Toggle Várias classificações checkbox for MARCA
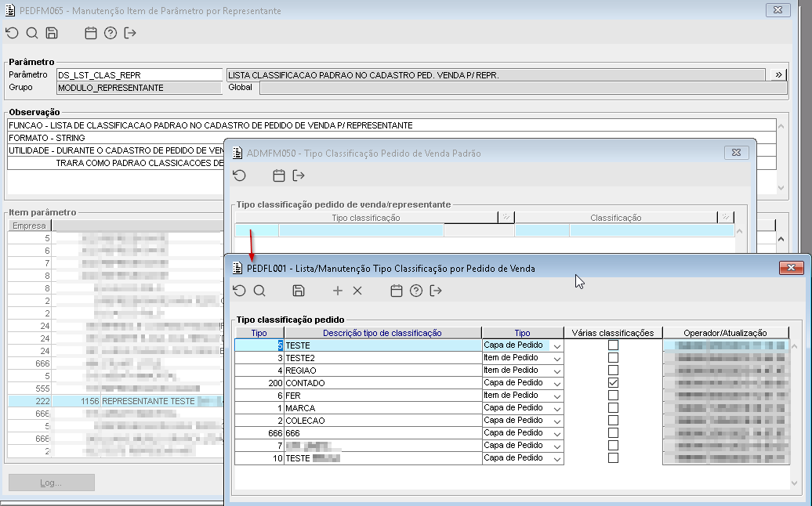The image size is (812, 506). point(613,407)
